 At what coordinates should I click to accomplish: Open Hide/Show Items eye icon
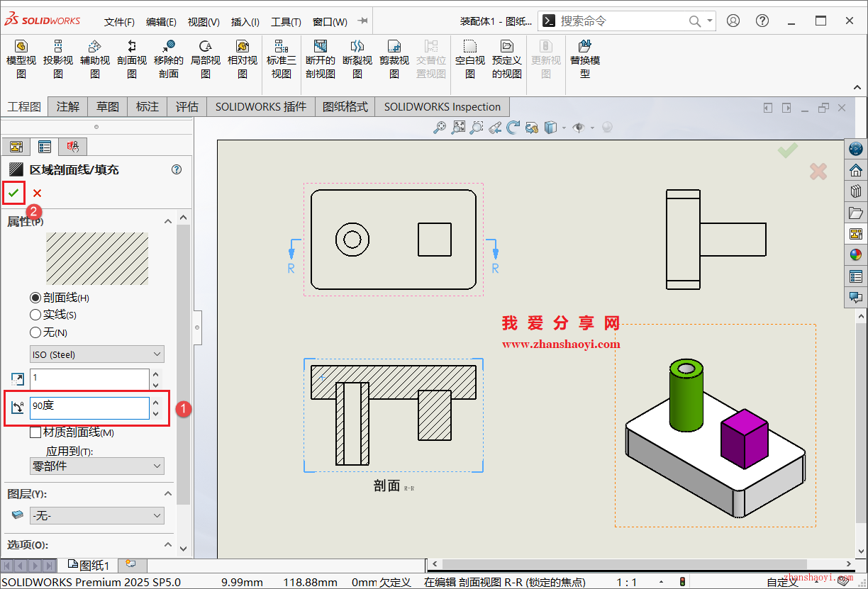click(579, 128)
